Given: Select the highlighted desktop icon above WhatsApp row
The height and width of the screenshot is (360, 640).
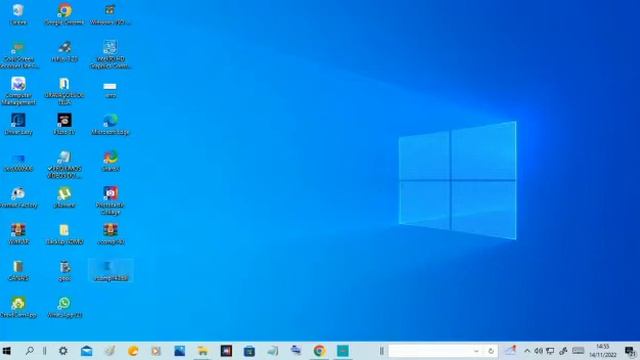Looking at the screenshot, I should [111, 270].
